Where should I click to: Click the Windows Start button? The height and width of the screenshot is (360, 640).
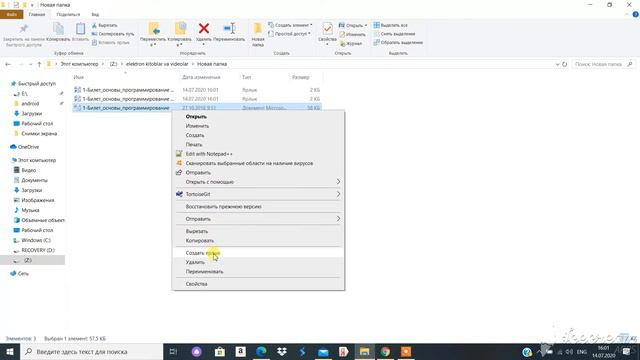coord(10,352)
